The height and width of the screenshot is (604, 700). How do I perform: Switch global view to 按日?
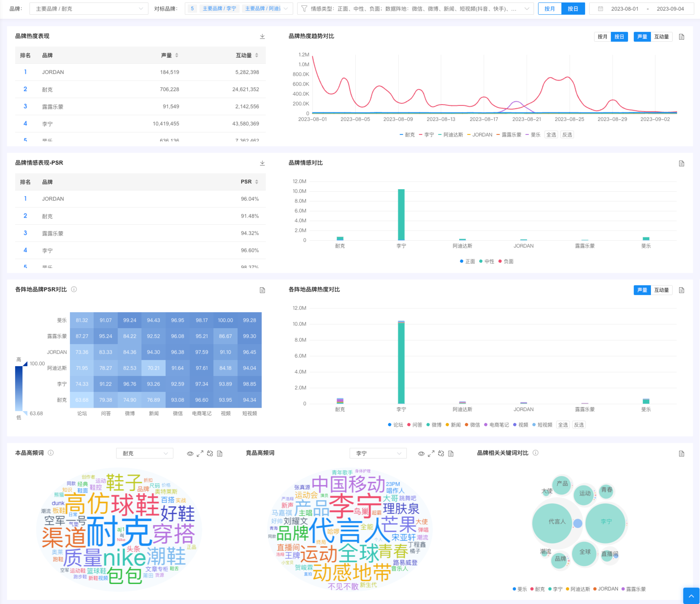tap(573, 9)
